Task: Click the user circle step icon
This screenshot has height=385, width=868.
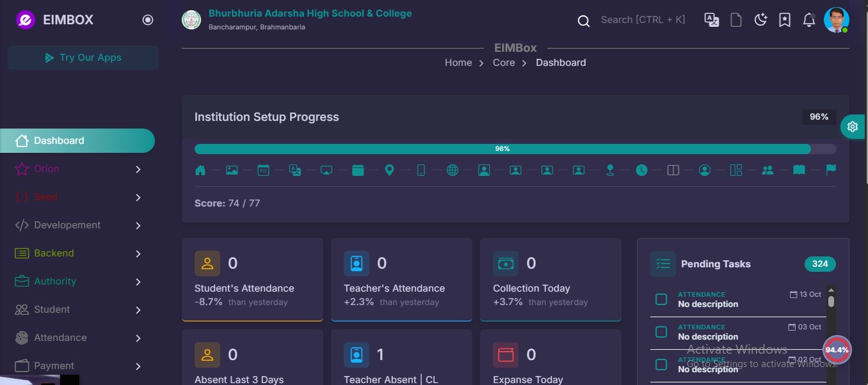Action: (705, 171)
